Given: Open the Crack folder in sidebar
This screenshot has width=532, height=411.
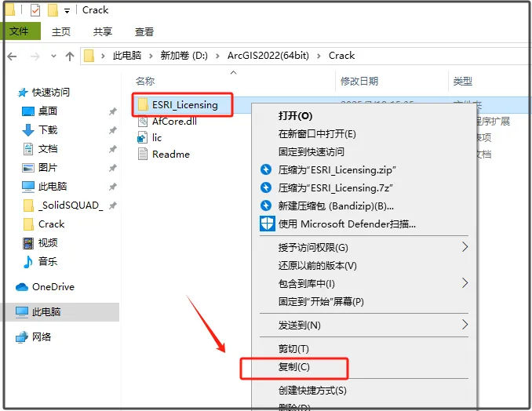Looking at the screenshot, I should click(x=52, y=224).
